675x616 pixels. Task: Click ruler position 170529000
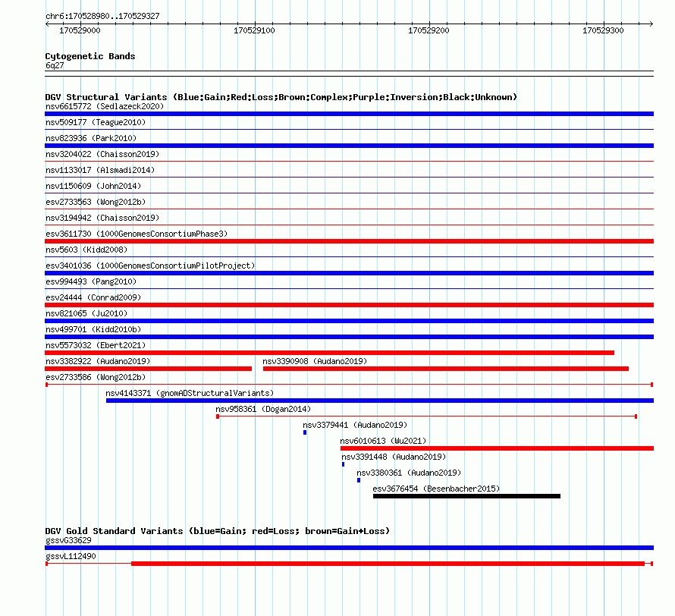(x=80, y=30)
